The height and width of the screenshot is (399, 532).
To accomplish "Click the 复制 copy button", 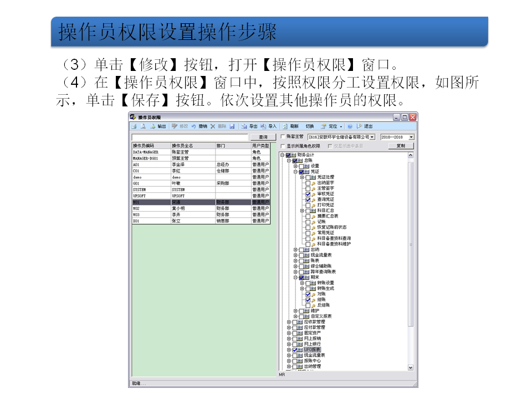I will 401,146.
